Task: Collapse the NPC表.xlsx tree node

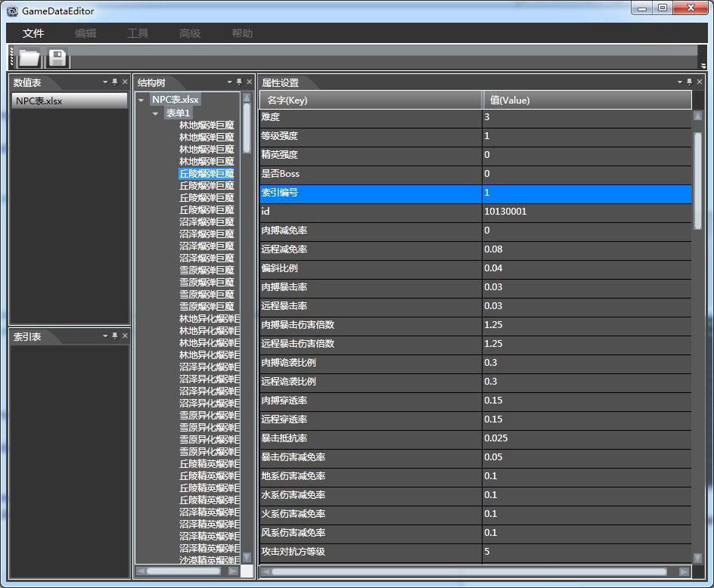Action: tap(141, 100)
